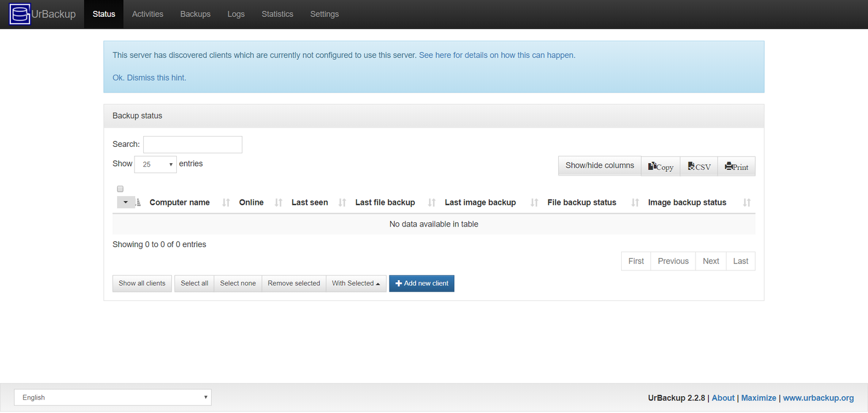Click the Maximize link in footer

tap(758, 398)
